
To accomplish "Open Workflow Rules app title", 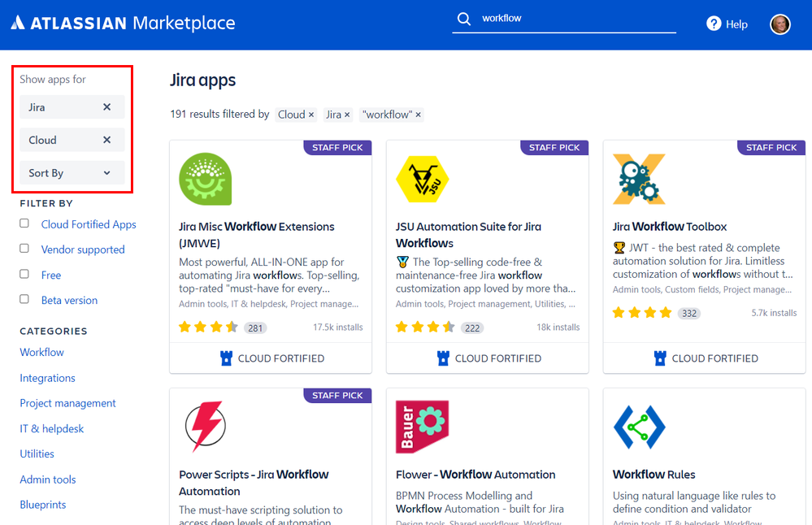I will [654, 475].
